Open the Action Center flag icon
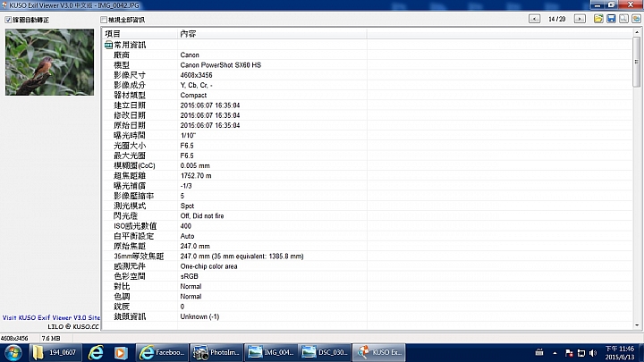644x362 pixels. pyautogui.click(x=569, y=353)
